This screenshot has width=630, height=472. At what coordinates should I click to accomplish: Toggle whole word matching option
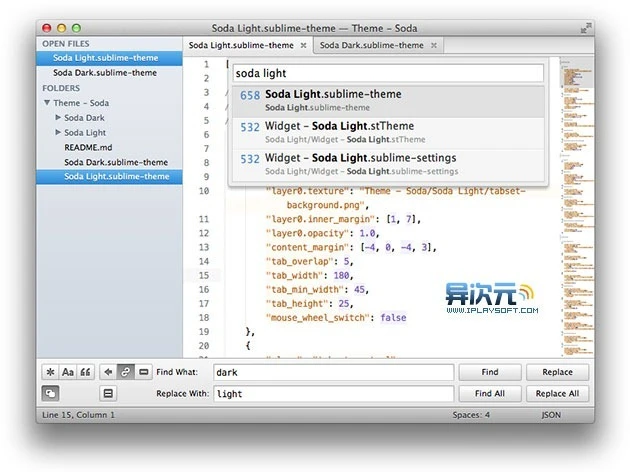tap(86, 372)
